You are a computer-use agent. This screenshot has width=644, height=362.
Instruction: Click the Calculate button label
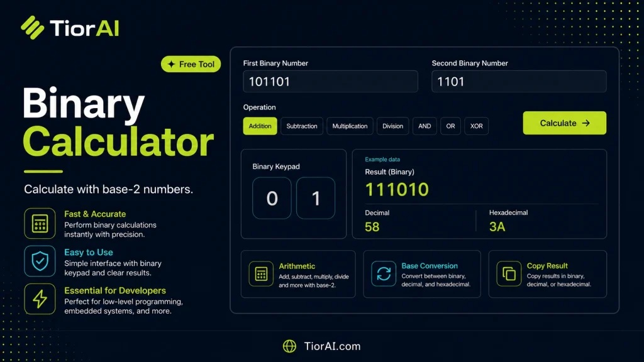(558, 123)
